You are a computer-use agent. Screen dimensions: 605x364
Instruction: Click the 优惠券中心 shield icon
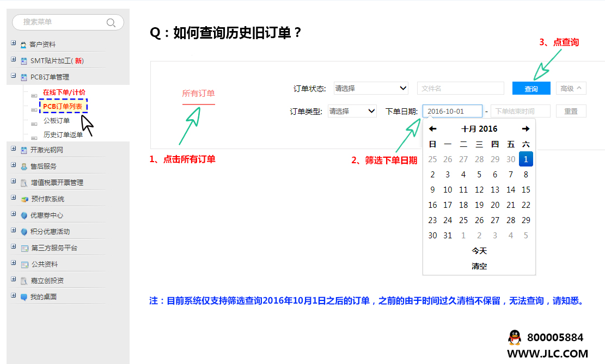point(24,215)
